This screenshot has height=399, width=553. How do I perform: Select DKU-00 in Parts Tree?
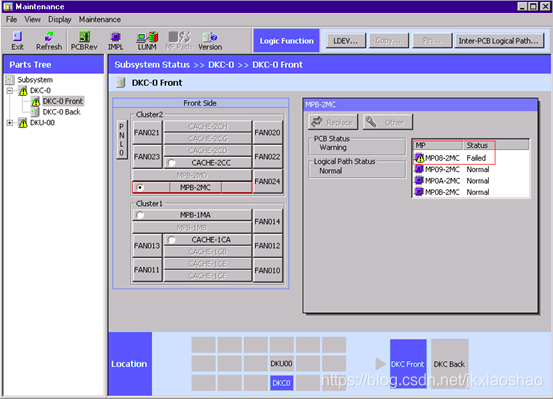point(42,123)
